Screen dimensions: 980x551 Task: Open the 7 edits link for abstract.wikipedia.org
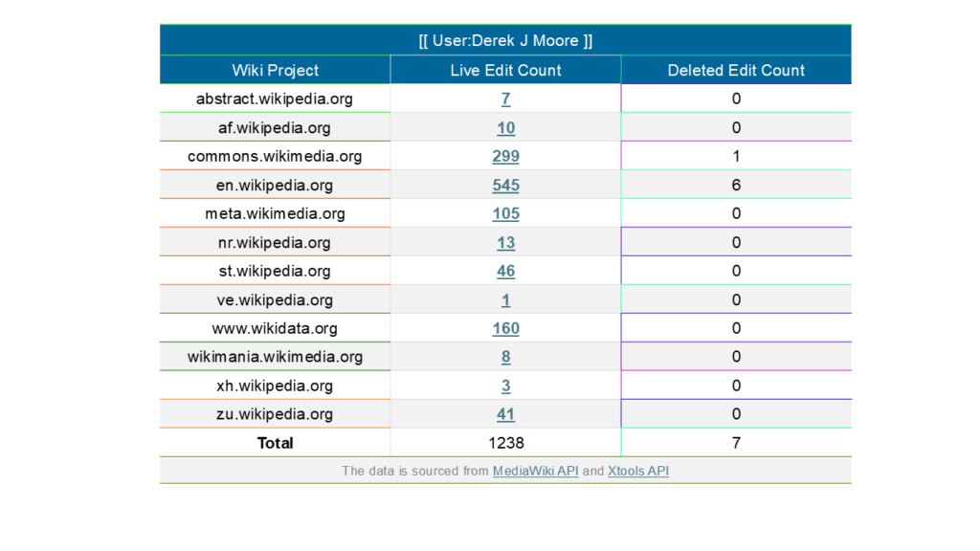(505, 99)
